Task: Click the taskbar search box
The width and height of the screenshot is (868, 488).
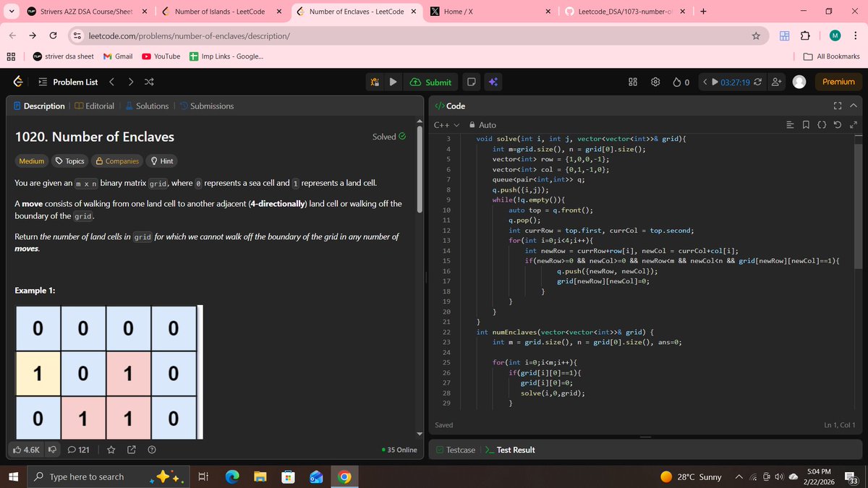Action: 109,476
